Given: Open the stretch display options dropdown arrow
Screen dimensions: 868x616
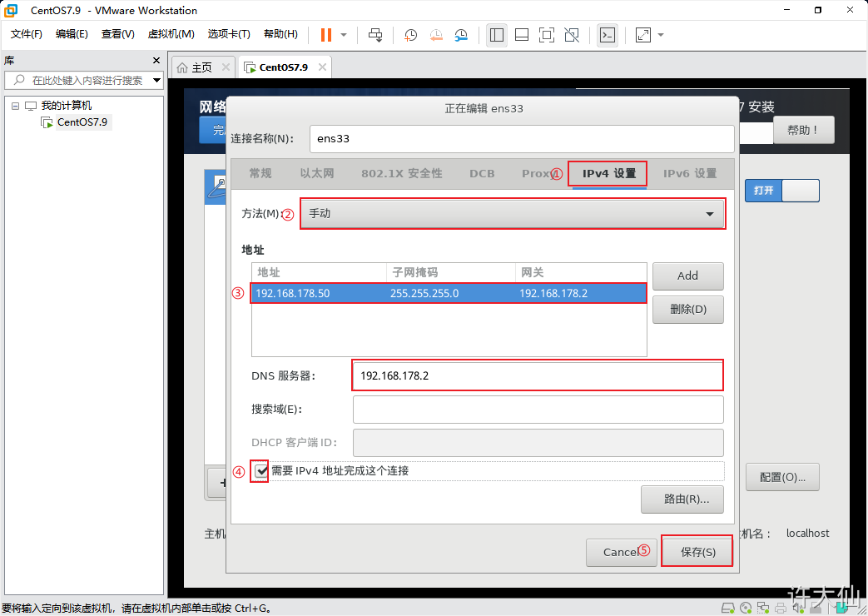Looking at the screenshot, I should (x=661, y=35).
